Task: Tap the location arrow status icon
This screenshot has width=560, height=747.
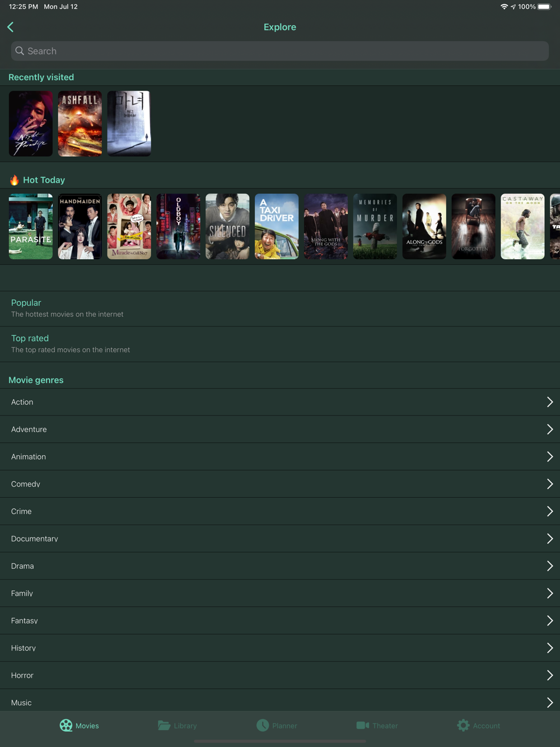Action: [513, 7]
